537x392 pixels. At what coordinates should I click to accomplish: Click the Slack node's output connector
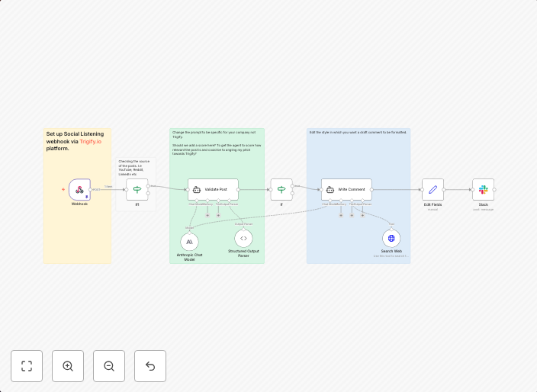coord(494,190)
